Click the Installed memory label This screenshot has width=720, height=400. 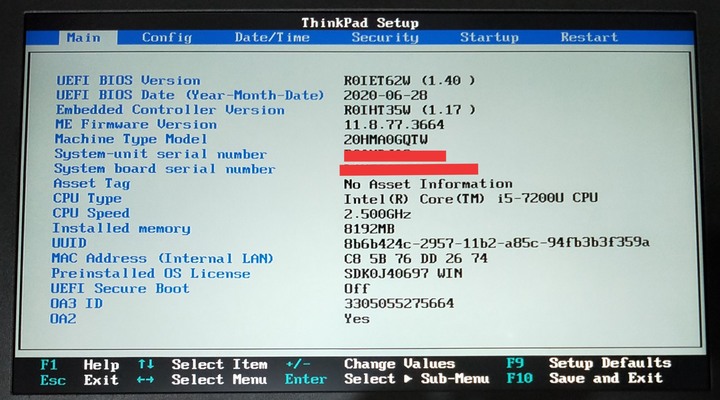121,228
